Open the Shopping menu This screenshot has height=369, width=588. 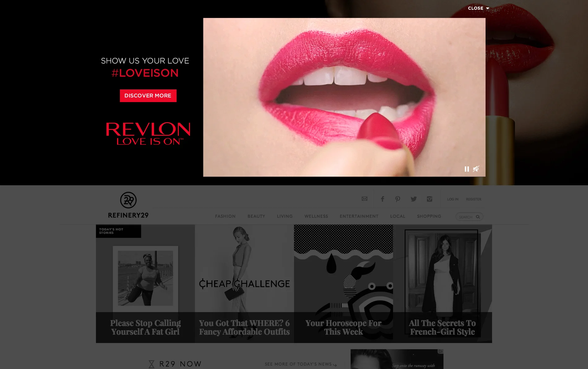click(429, 216)
